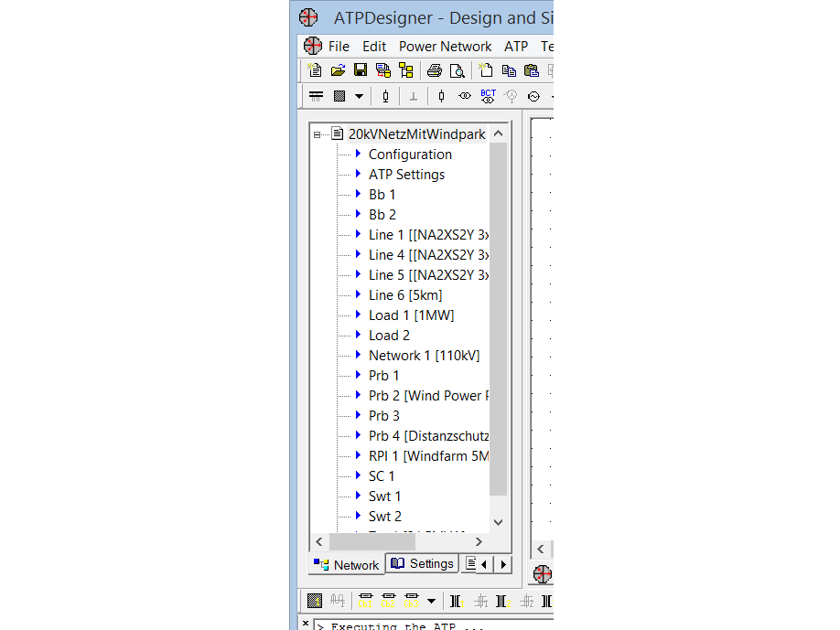Switch to the Settings tab

pos(422,563)
